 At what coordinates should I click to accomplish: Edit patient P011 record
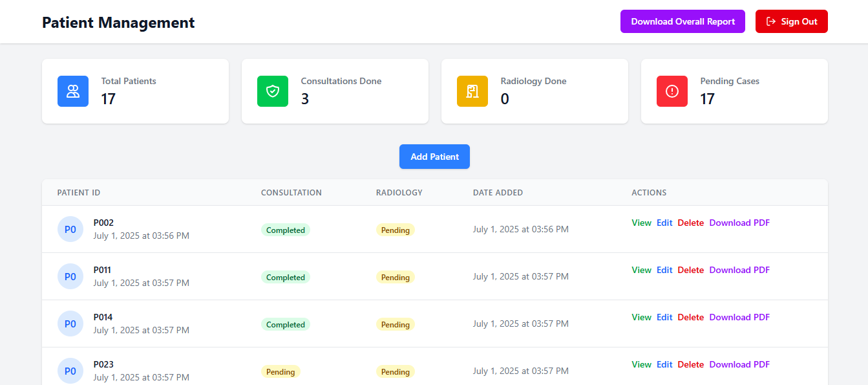[664, 270]
